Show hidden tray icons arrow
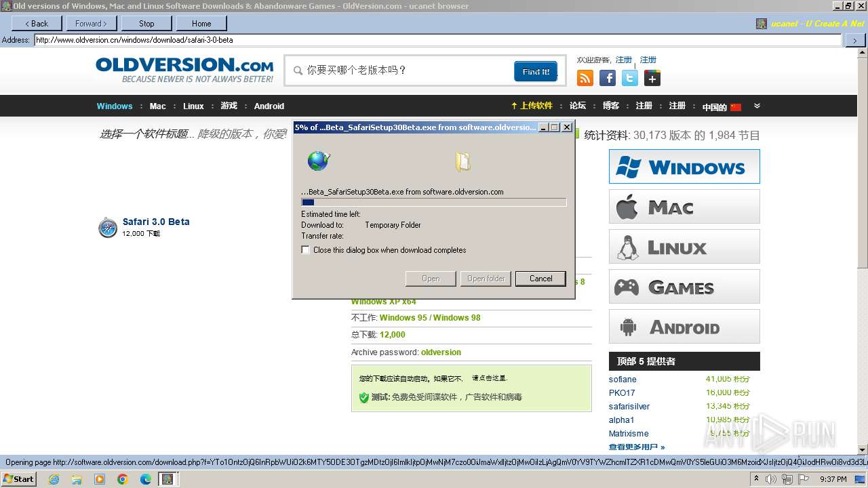The image size is (868, 488). tap(755, 479)
